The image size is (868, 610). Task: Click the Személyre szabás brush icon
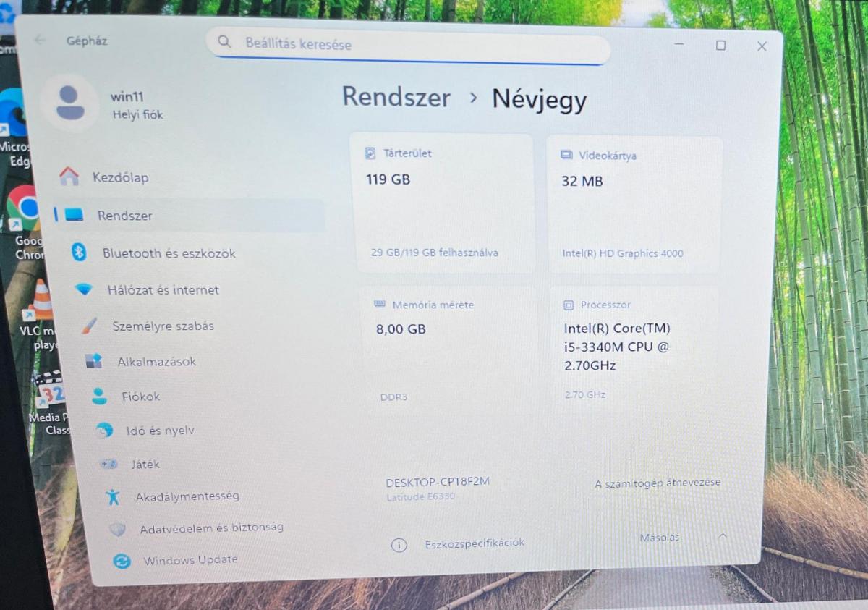pos(89,326)
